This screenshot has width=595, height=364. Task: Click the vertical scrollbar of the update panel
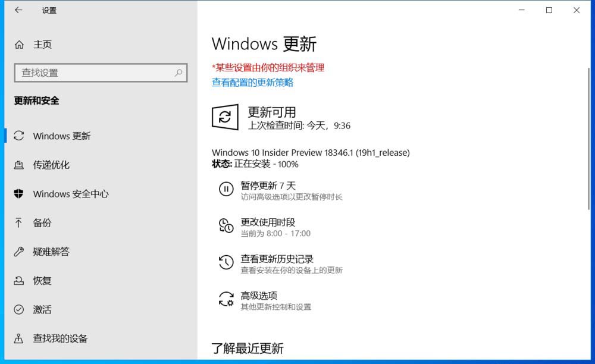588,139
